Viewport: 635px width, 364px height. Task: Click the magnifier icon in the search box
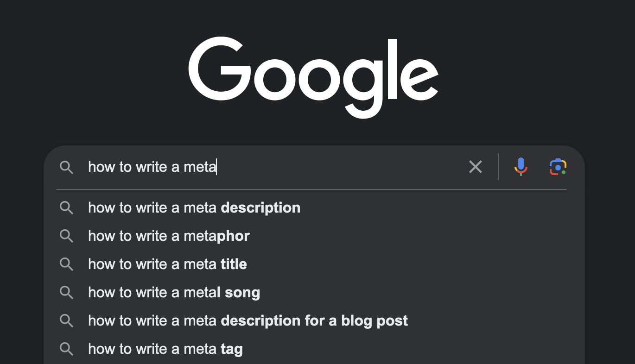(x=67, y=167)
